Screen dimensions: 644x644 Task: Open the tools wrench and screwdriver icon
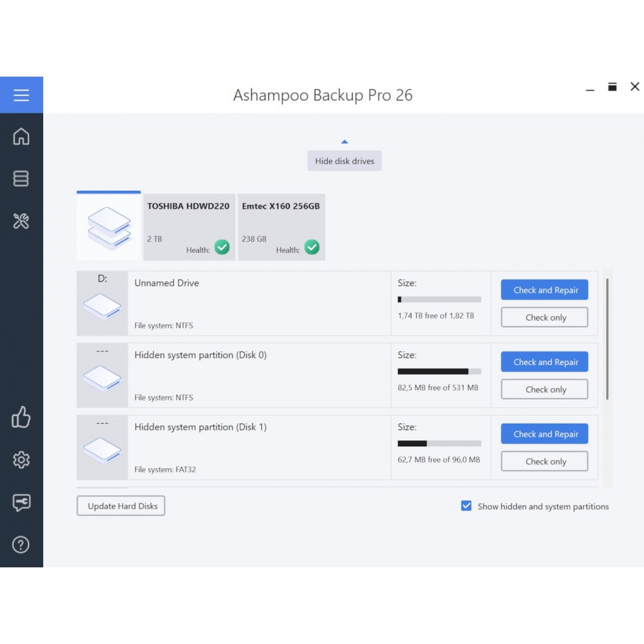click(x=21, y=221)
